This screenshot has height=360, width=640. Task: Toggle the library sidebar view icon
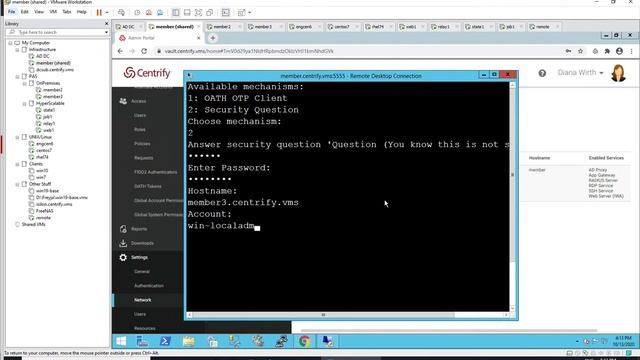[176, 13]
